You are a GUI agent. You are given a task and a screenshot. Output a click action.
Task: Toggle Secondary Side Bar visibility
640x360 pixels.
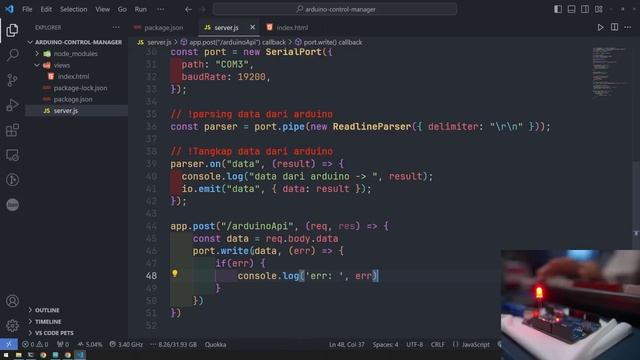pyautogui.click(x=585, y=9)
